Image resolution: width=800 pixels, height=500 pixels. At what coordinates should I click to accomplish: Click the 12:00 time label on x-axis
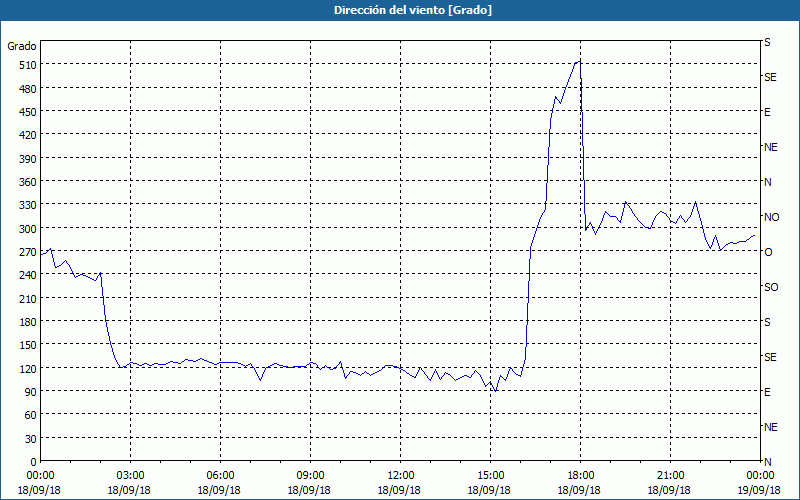tap(401, 476)
